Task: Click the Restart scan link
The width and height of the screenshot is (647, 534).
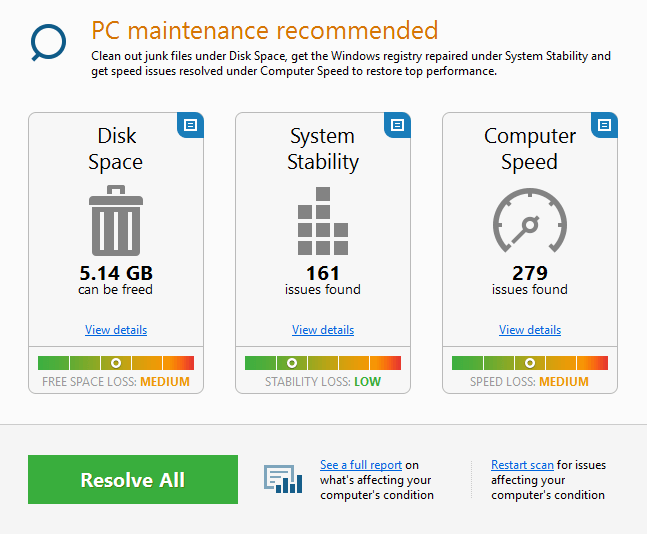Action: click(x=522, y=465)
